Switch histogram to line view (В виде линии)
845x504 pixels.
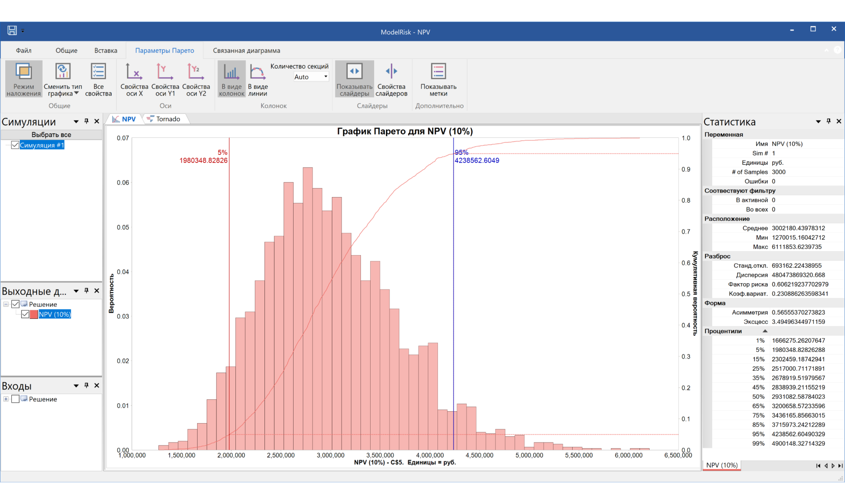click(x=257, y=79)
